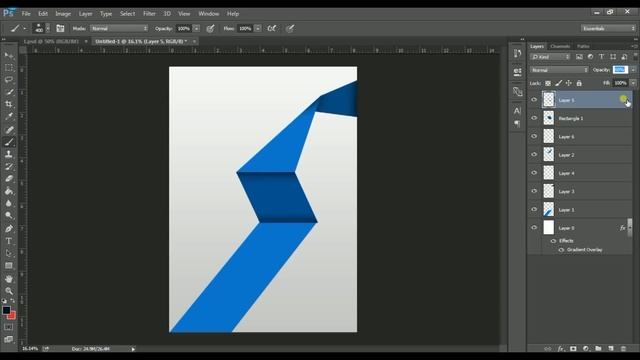Click the layer Opacity value field
640x360 pixels.
click(620, 70)
